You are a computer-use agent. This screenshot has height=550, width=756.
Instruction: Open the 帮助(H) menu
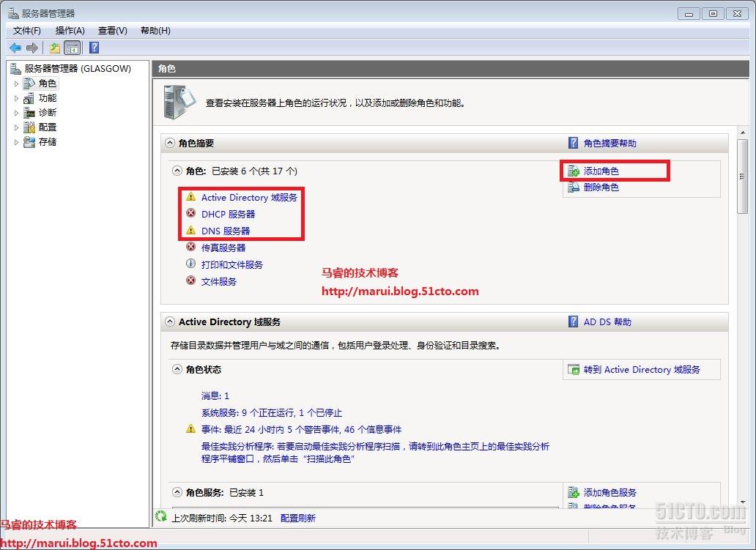coord(155,30)
